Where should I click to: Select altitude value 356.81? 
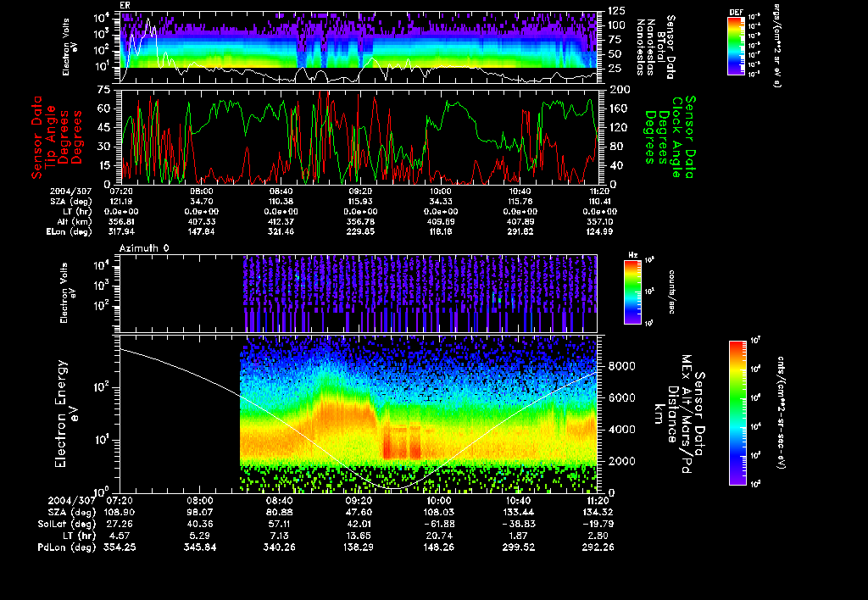121,221
